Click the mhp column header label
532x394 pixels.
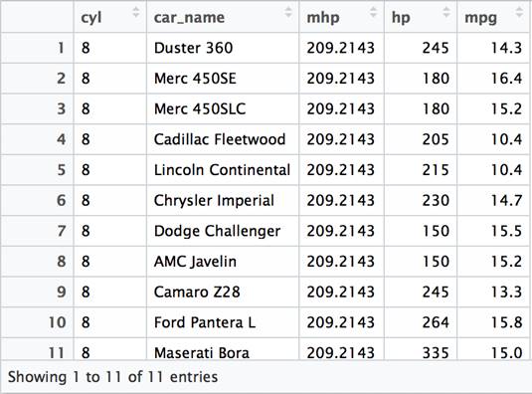pos(322,18)
